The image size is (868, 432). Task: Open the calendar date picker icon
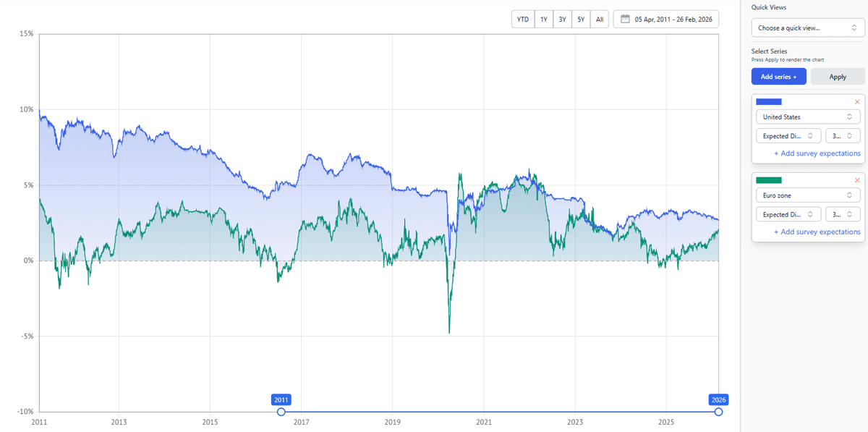click(x=625, y=19)
